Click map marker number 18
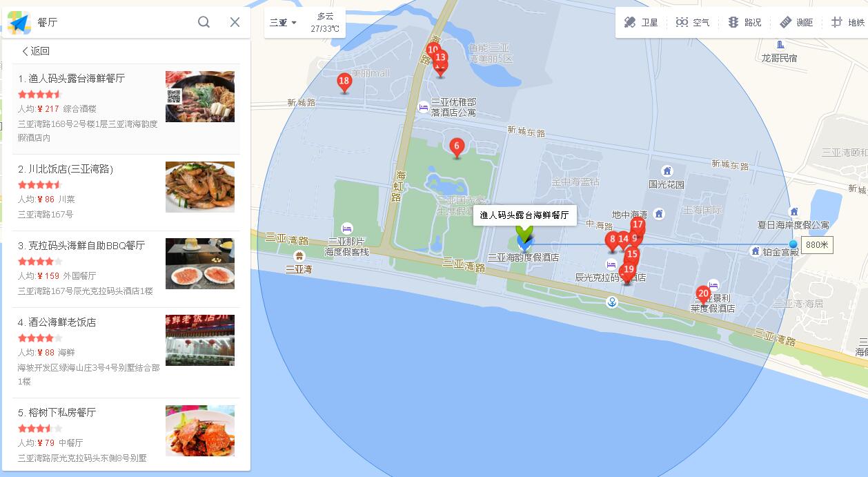The height and width of the screenshot is (477, 868). [x=344, y=84]
